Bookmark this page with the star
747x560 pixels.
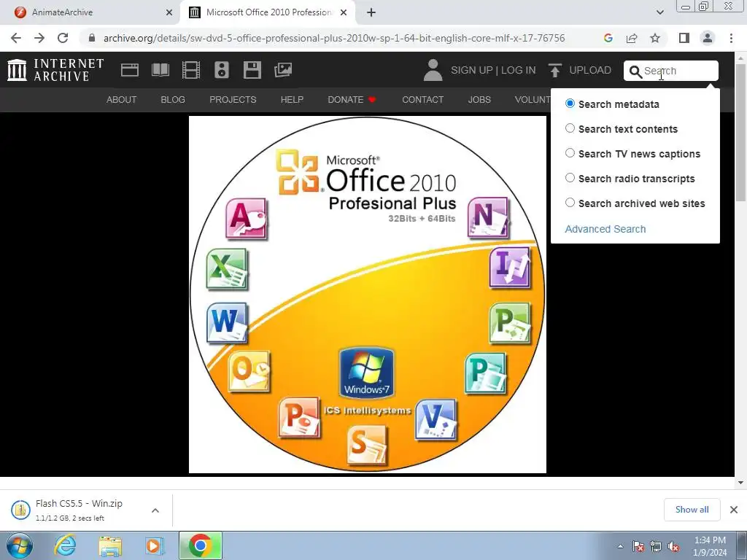click(x=656, y=38)
